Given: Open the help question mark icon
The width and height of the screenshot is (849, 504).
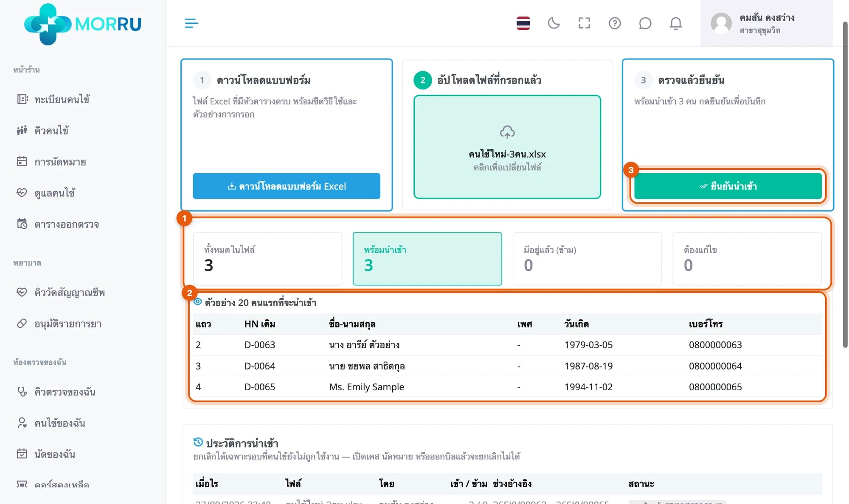Looking at the screenshot, I should tap(615, 23).
